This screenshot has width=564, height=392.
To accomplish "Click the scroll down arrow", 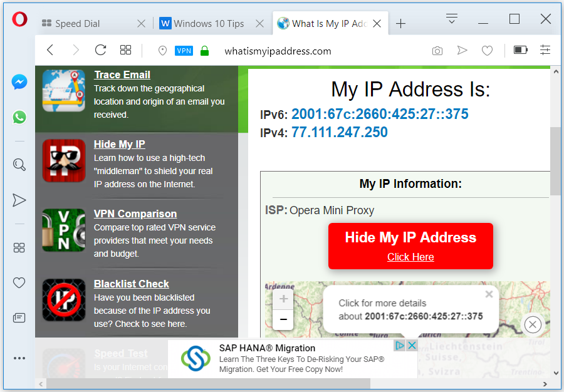I will pyautogui.click(x=555, y=373).
